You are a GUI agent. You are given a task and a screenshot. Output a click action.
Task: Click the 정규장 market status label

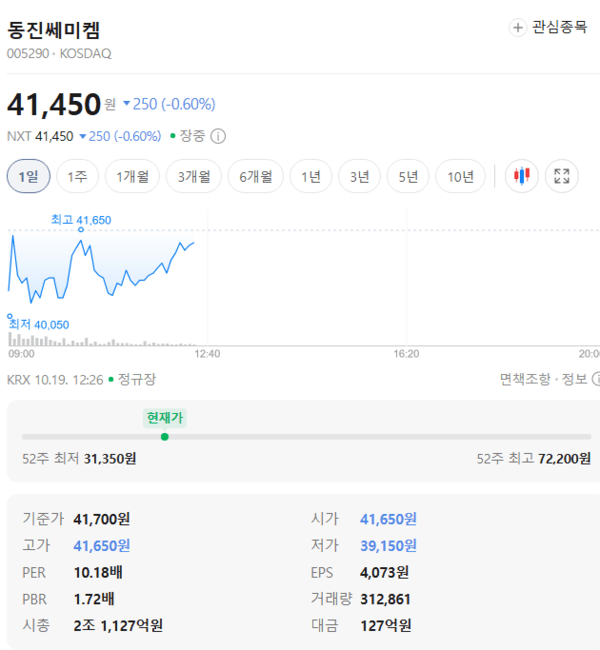[x=137, y=379]
